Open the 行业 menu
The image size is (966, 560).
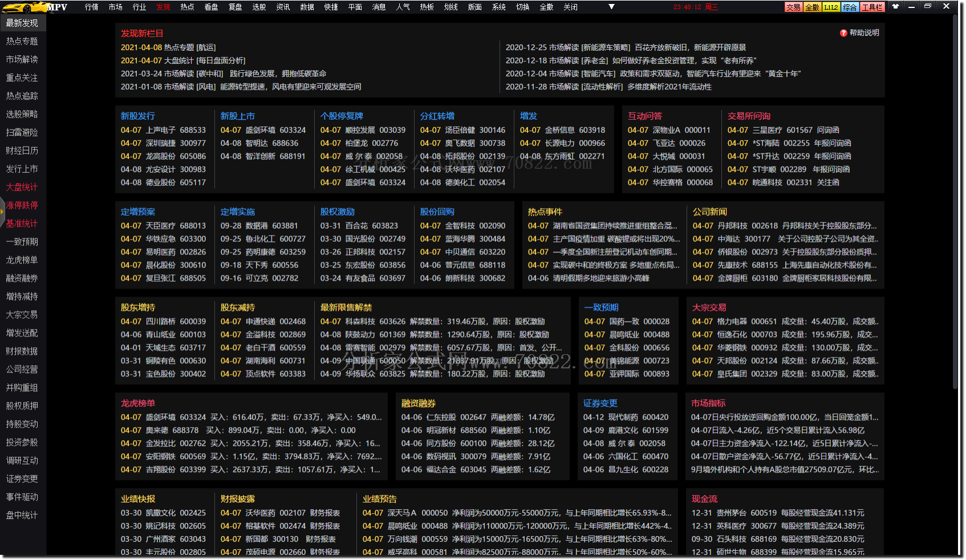click(x=139, y=7)
